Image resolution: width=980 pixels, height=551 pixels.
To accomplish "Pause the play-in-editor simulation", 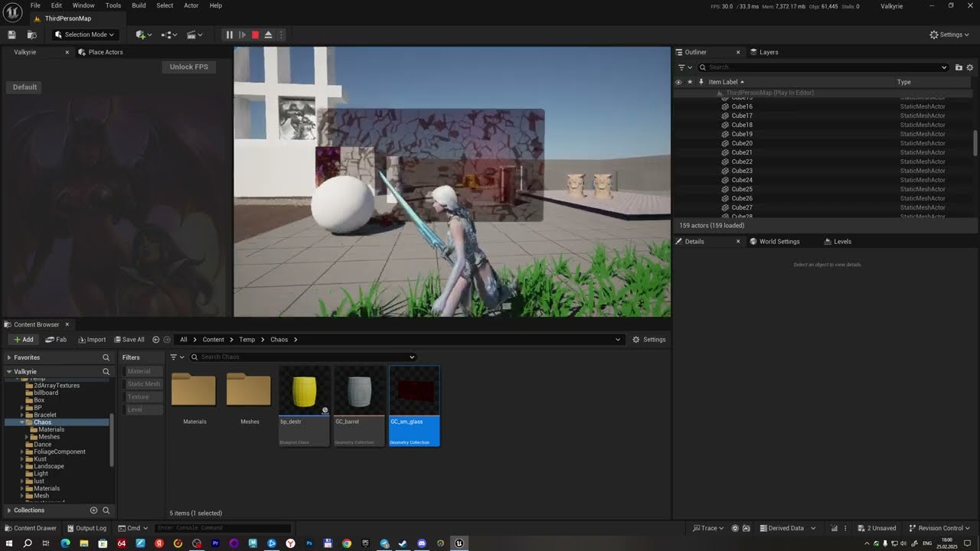I will coord(229,34).
